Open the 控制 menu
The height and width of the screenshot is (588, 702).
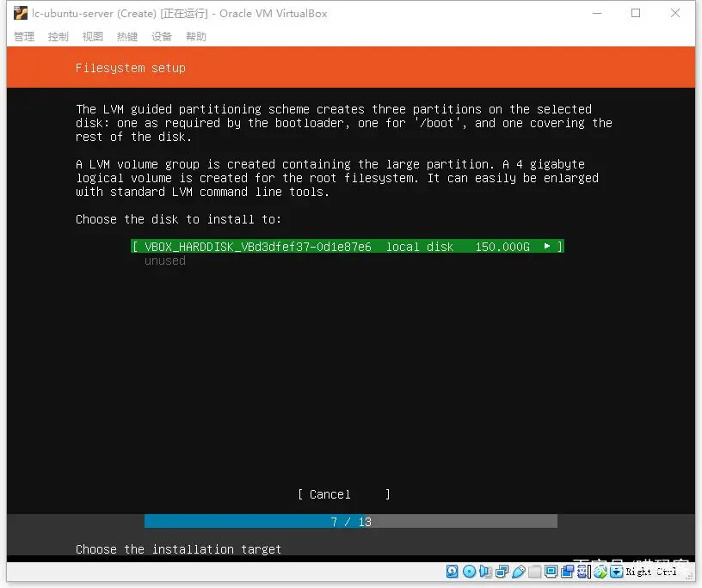(58, 37)
